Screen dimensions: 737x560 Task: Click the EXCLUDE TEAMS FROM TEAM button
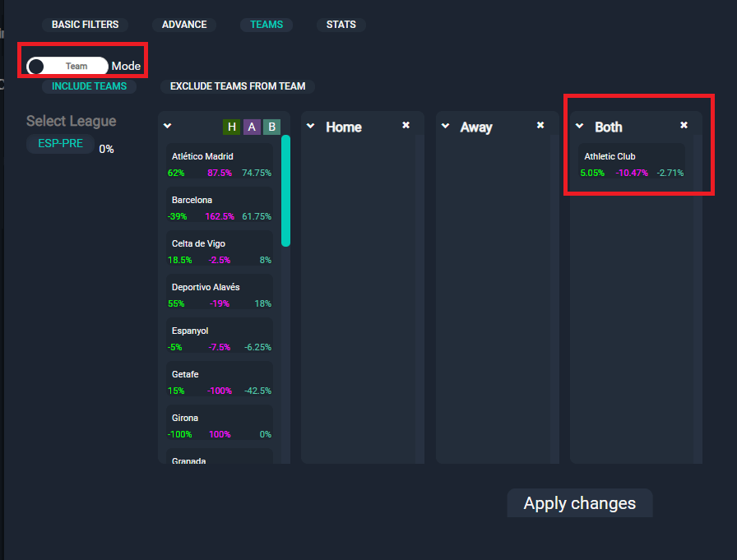tap(237, 86)
